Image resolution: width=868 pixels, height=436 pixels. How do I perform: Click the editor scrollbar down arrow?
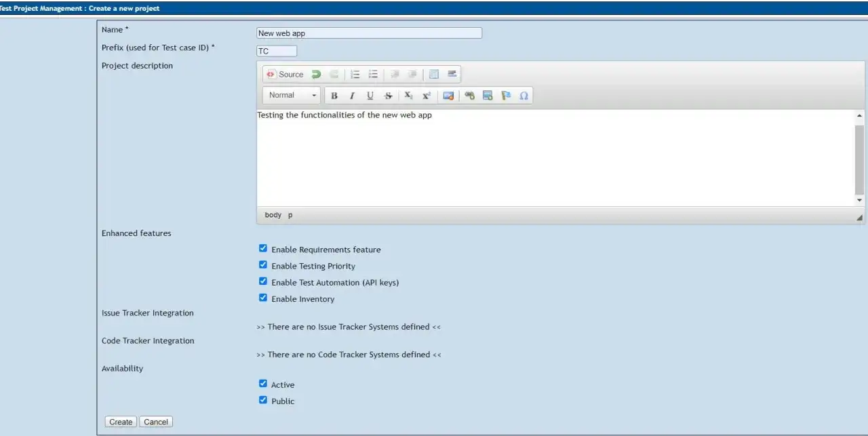pyautogui.click(x=860, y=200)
